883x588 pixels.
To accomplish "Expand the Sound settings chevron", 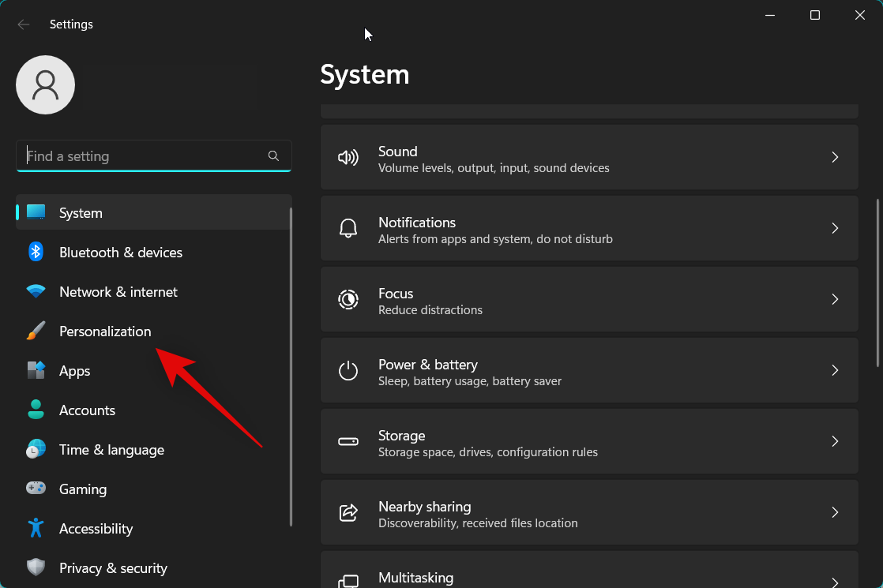I will tap(835, 157).
